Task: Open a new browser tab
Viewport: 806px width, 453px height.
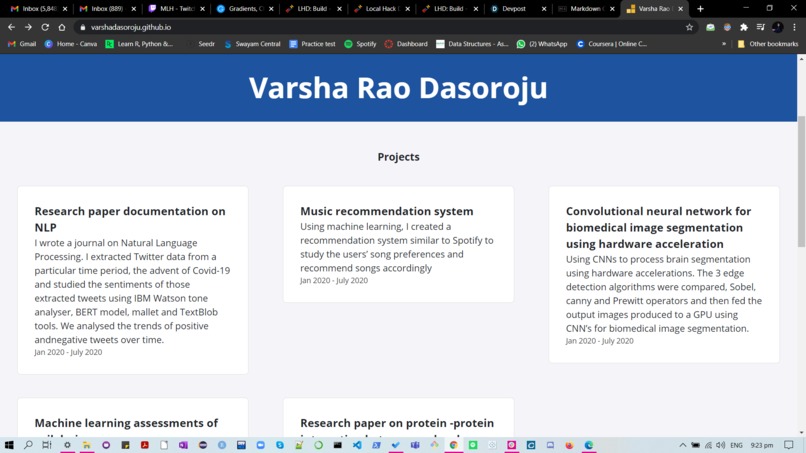Action: click(x=700, y=9)
